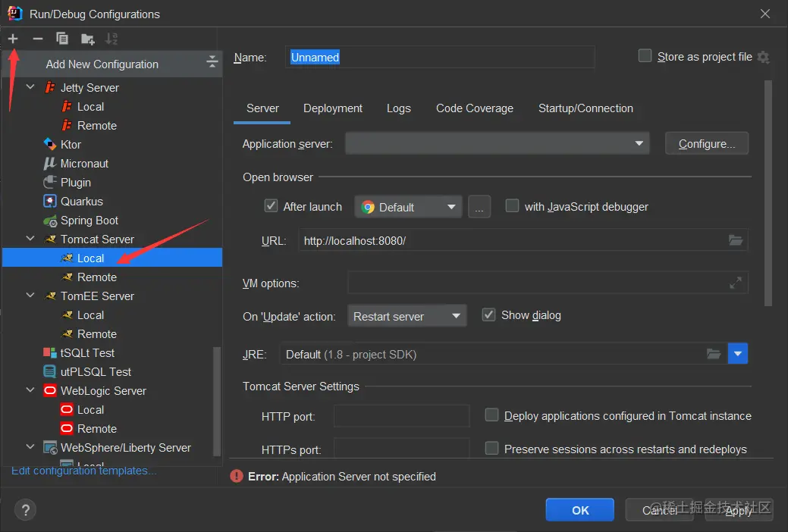
Task: Click the Cancel button
Action: 659,510
